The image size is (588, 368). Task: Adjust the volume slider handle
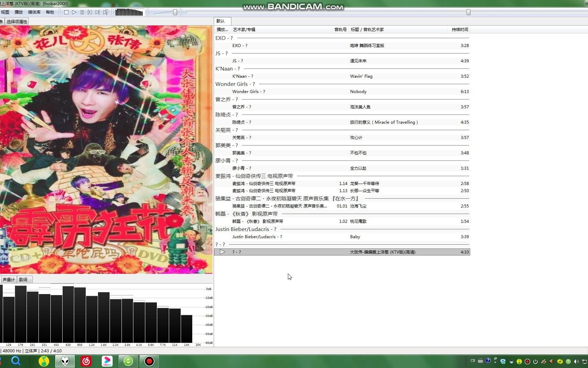point(175,12)
